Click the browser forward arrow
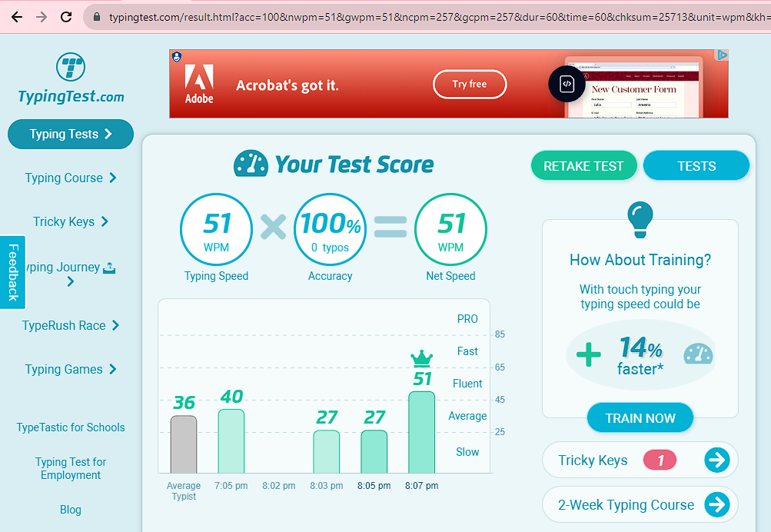This screenshot has height=532, width=771. (42, 17)
